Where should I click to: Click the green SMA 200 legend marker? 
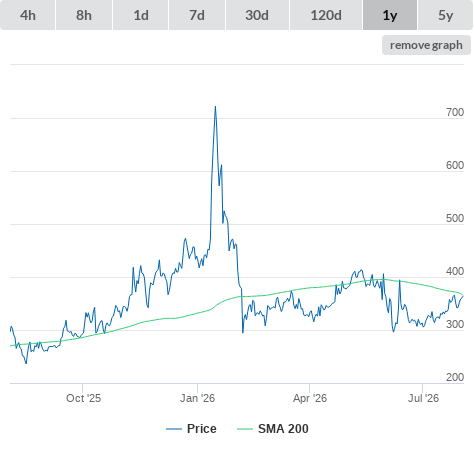coord(245,429)
